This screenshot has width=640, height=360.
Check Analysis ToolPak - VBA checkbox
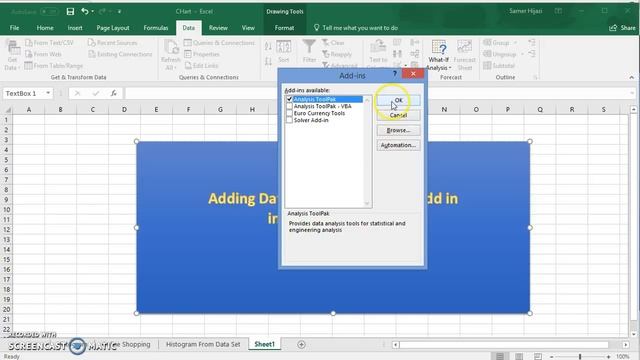289,106
